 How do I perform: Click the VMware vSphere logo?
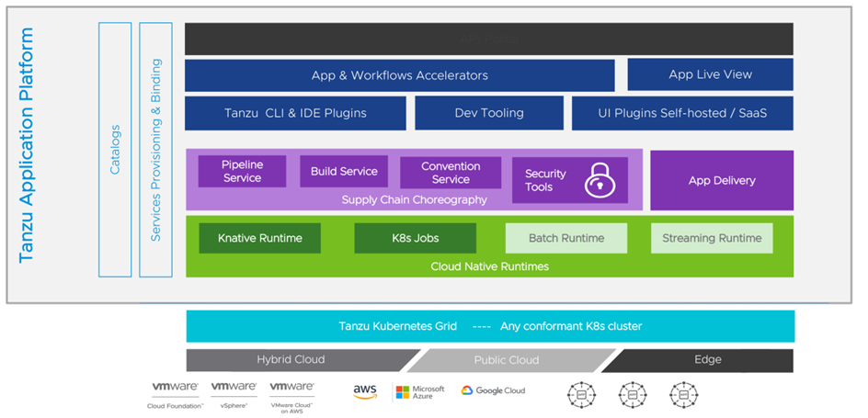[x=234, y=395]
